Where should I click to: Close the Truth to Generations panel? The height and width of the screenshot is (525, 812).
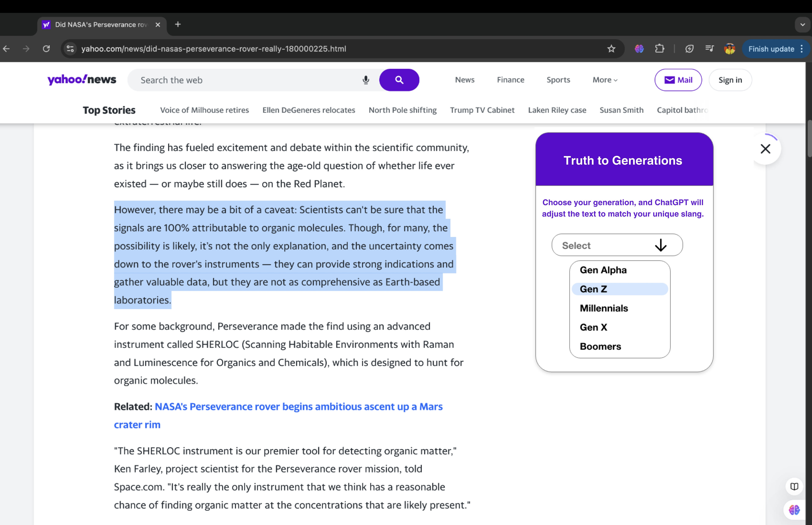pos(765,149)
